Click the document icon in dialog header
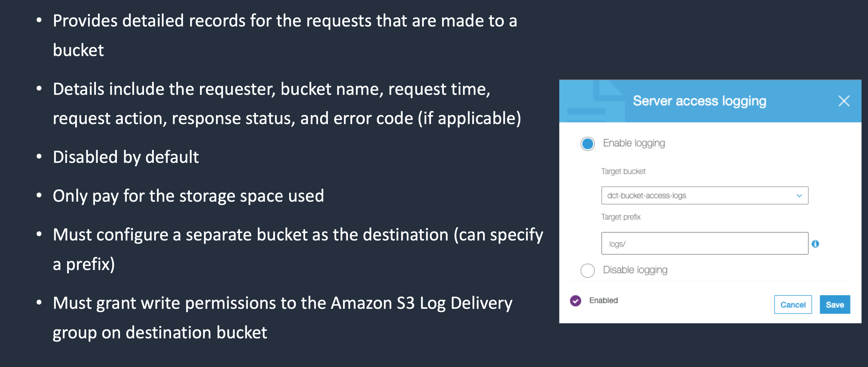Viewport: 868px width, 367px height. (596, 101)
